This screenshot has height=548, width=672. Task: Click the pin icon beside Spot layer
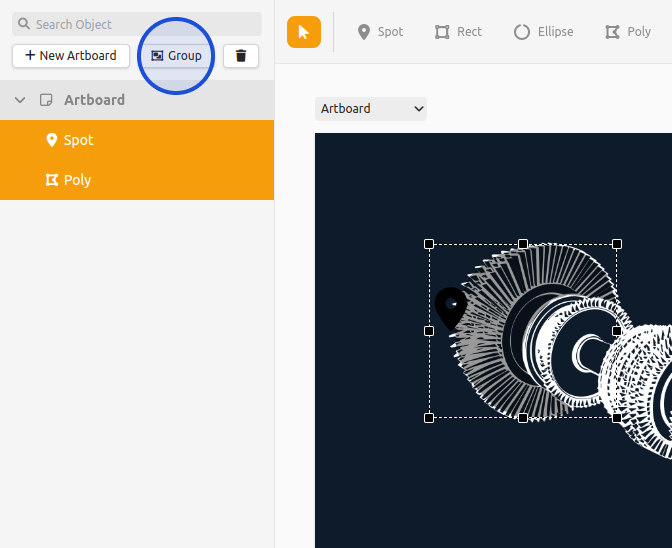tap(51, 140)
